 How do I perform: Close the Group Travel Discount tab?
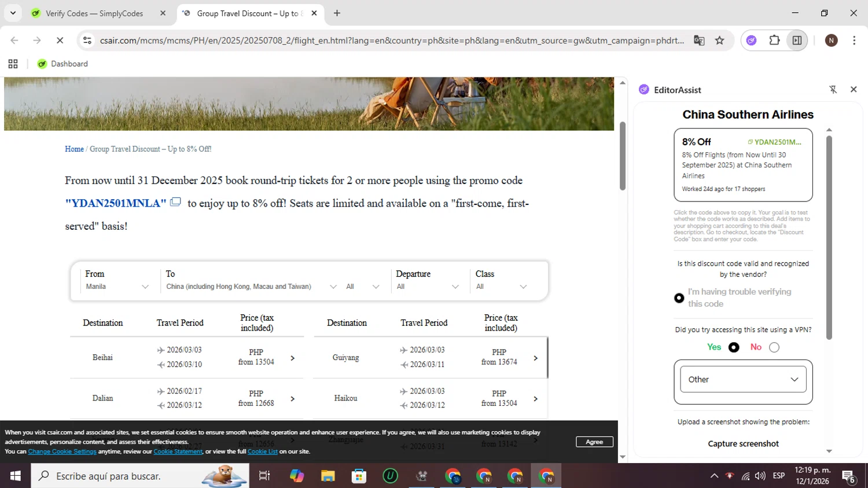[x=314, y=13]
